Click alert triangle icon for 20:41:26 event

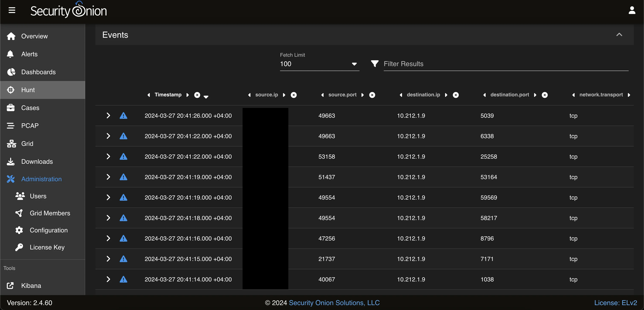(x=123, y=116)
